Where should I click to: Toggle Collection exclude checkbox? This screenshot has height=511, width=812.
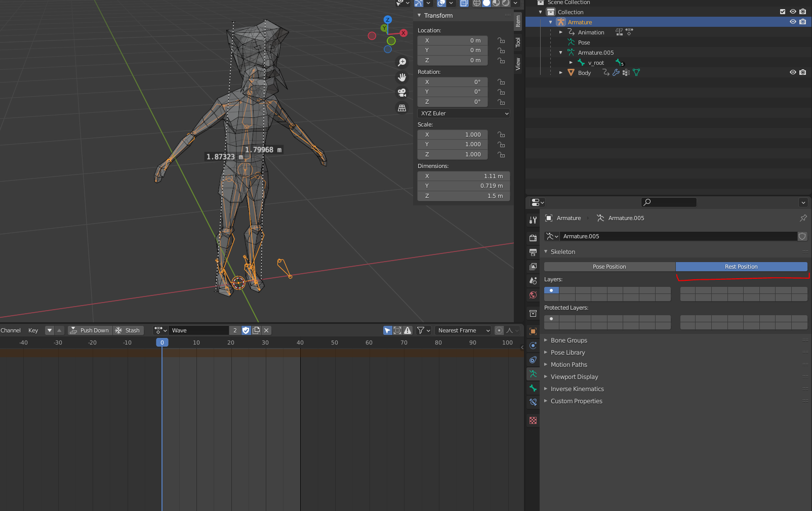coord(783,12)
